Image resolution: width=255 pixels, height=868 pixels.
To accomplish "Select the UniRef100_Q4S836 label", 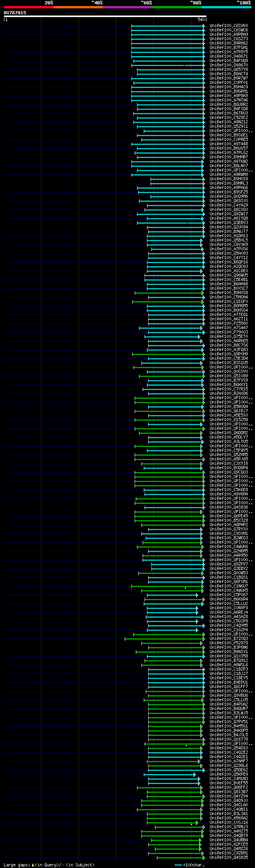I will pyautogui.click(x=229, y=507).
